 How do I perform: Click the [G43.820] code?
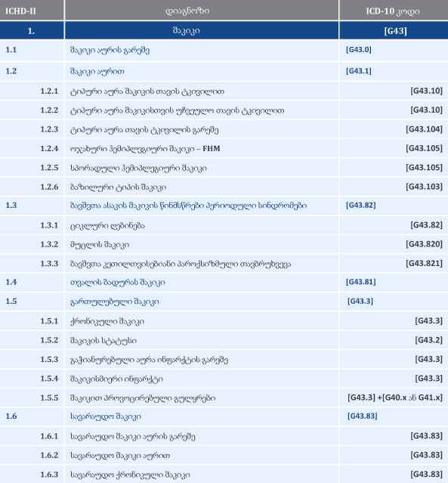(x=424, y=244)
